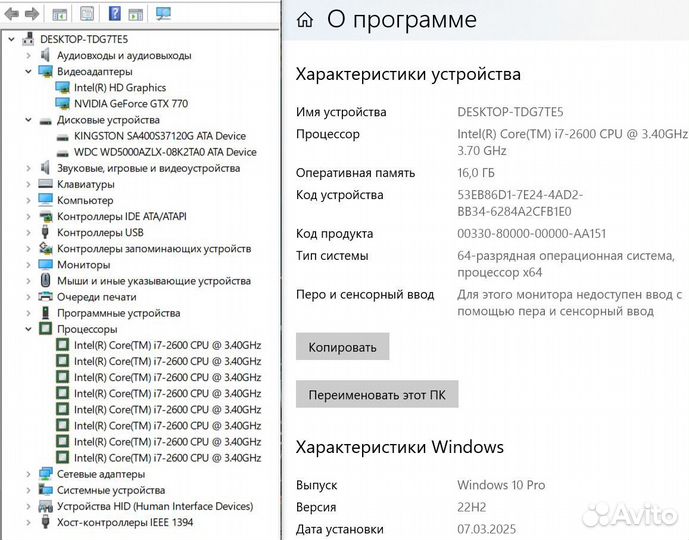
Task: Select 'Контроллеры запоминающих устройств' category
Action: [x=154, y=249]
